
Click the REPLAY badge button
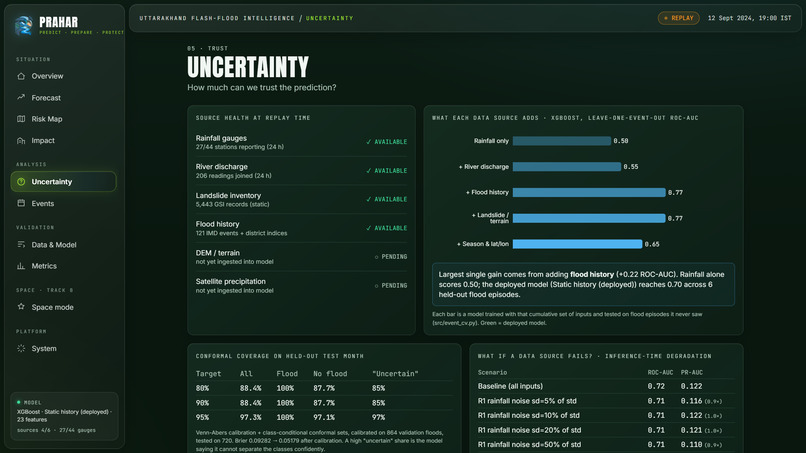(x=679, y=18)
